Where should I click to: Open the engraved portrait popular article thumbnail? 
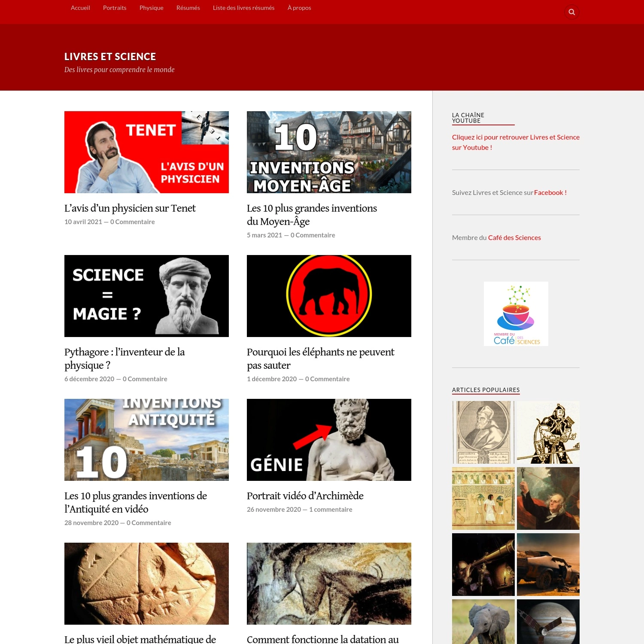(483, 432)
